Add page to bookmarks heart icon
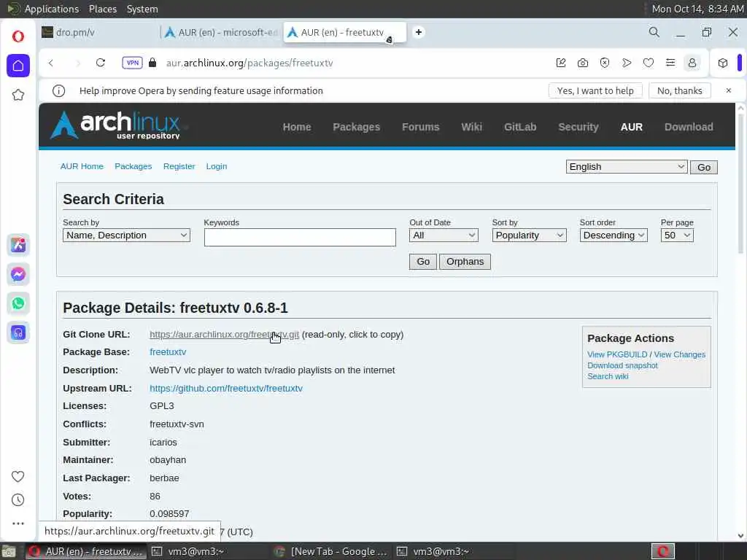This screenshot has height=560, width=747. (649, 63)
